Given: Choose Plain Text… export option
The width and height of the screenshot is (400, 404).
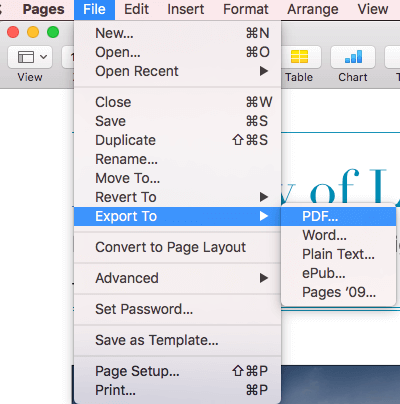Looking at the screenshot, I should (x=339, y=254).
